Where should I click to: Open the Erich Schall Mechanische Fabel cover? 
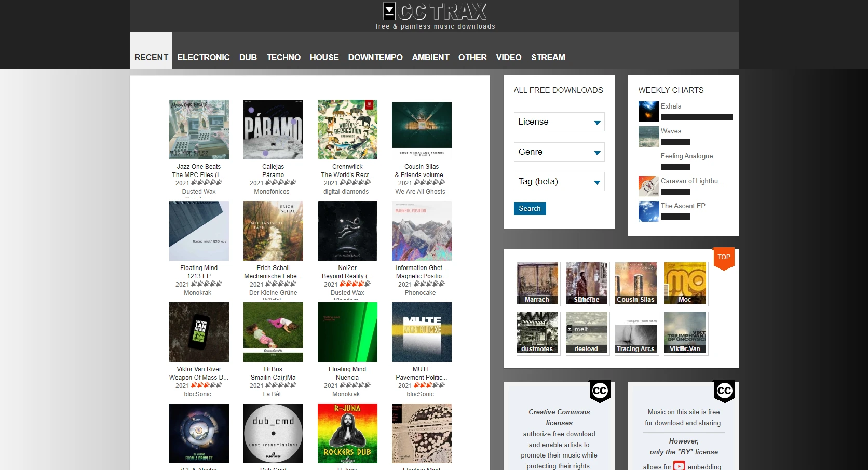(x=273, y=231)
